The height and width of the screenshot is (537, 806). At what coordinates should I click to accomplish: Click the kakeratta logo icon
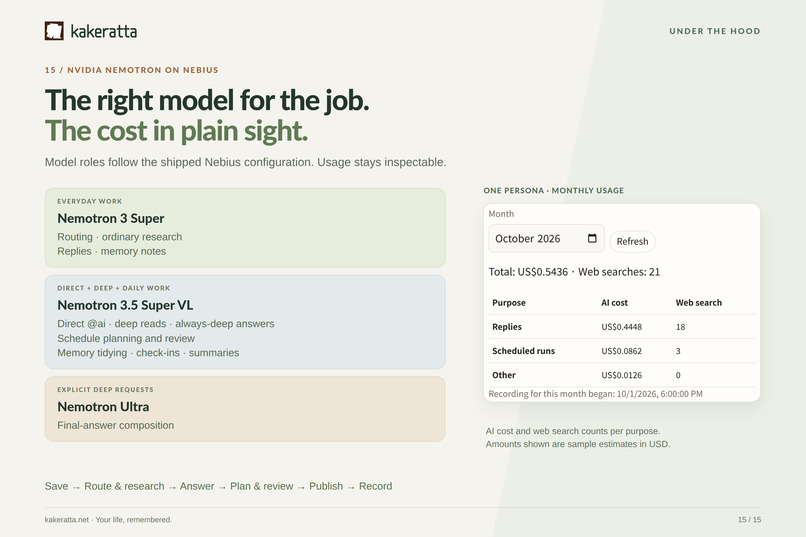(54, 31)
